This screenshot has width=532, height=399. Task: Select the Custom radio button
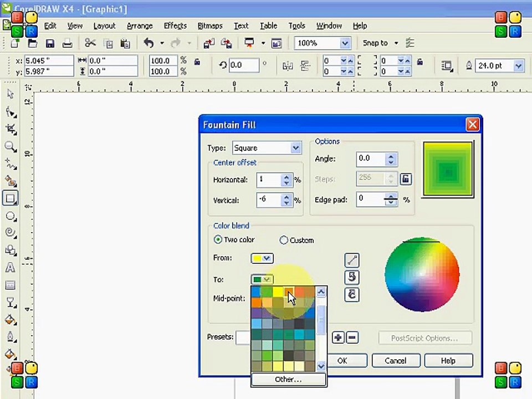click(x=283, y=240)
